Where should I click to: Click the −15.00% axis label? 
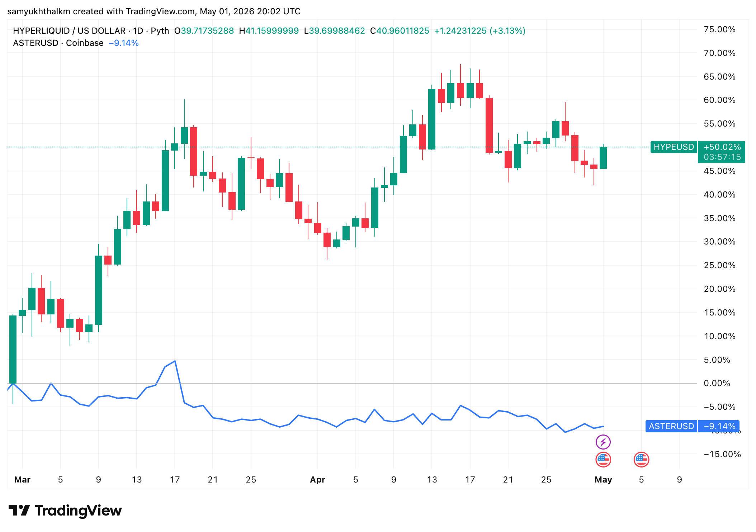tap(722, 454)
